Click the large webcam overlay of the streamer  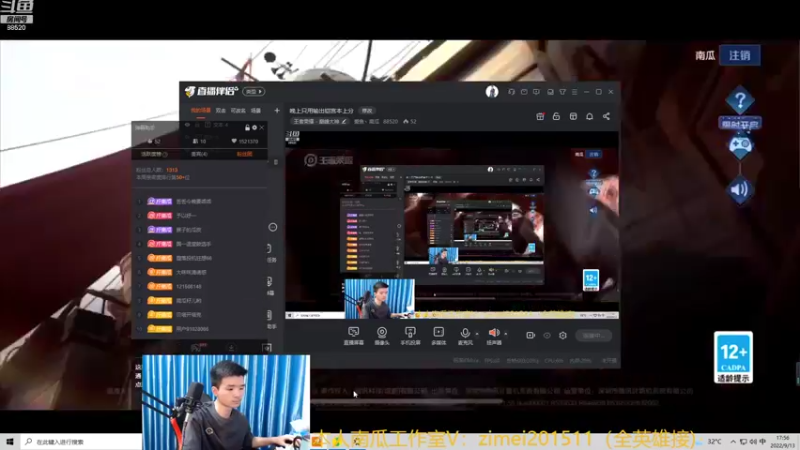tap(226, 402)
